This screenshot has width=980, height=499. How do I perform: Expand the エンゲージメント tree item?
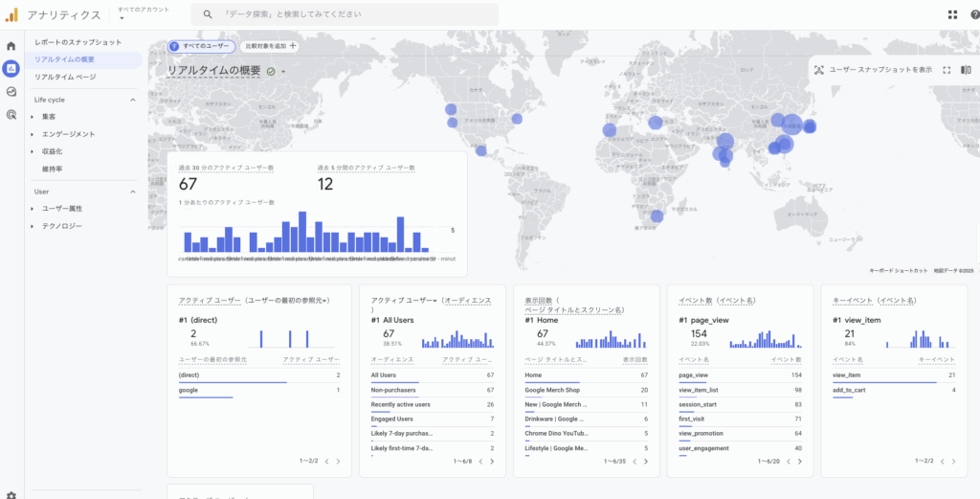point(33,134)
